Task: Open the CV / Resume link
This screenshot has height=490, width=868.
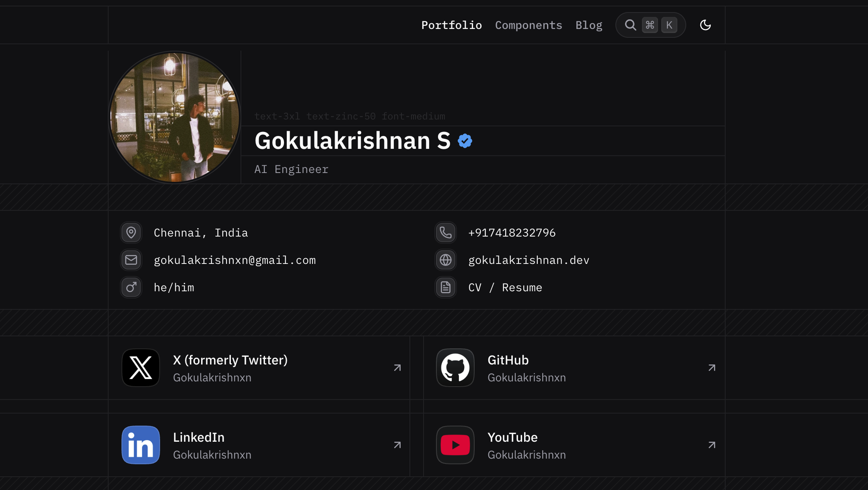Action: click(x=505, y=288)
